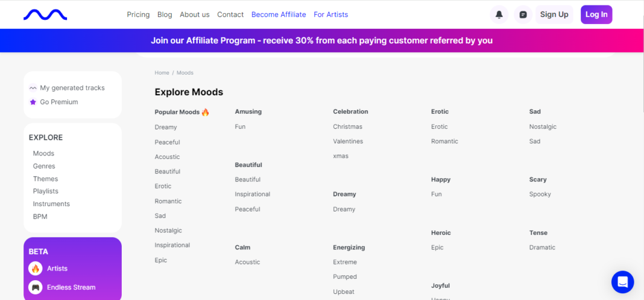This screenshot has width=644, height=300.
Task: Choose the Christmas mood under Celebration
Action: pyautogui.click(x=347, y=127)
